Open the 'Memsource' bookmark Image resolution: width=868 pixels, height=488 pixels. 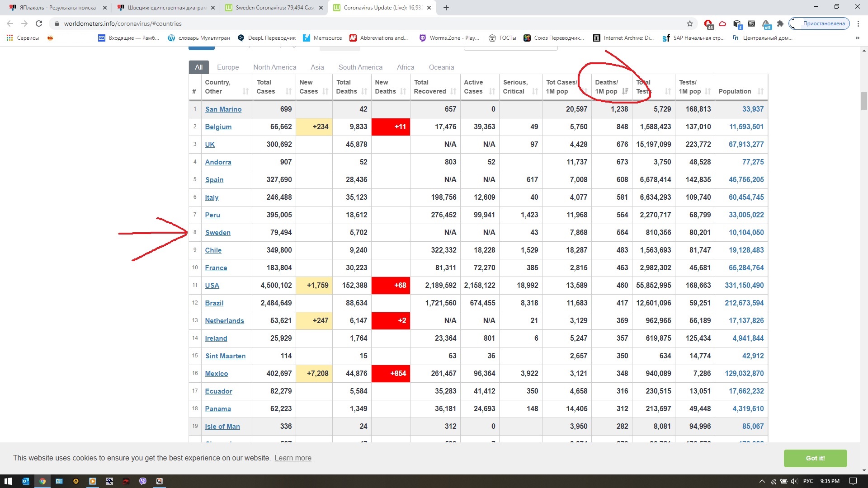pyautogui.click(x=322, y=38)
